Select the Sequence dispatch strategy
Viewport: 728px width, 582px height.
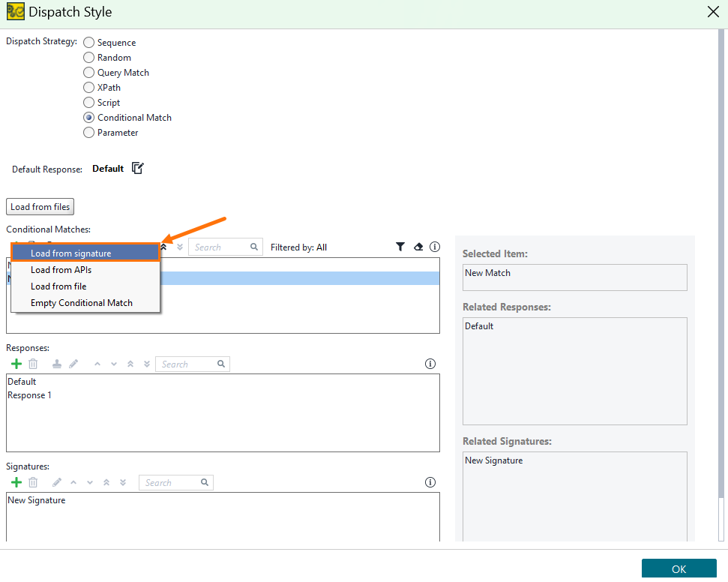[89, 43]
